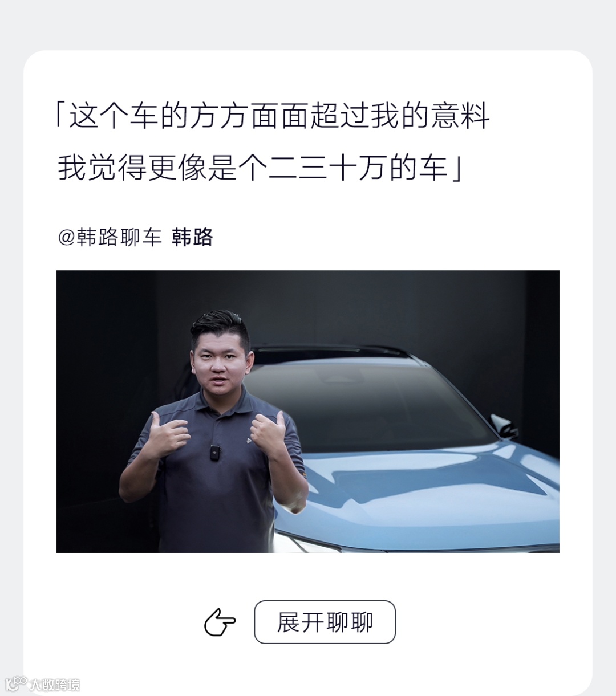Click the closing quotation bracket」

(x=457, y=169)
